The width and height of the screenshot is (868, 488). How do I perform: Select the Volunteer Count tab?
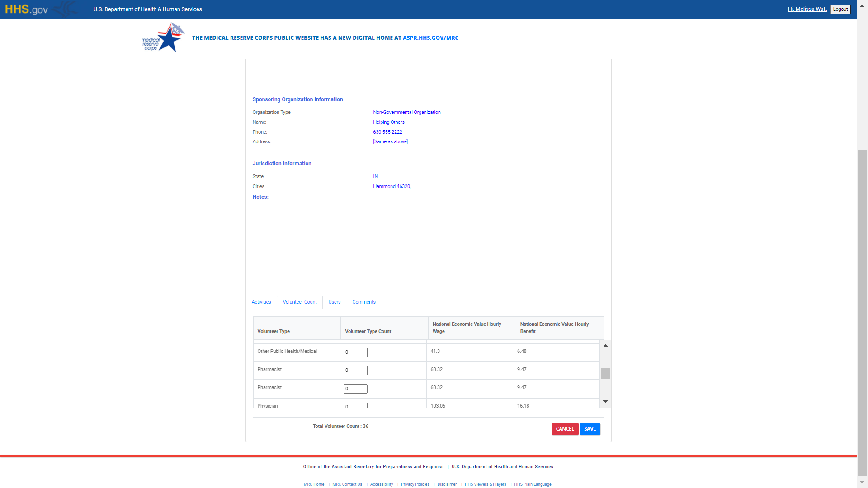point(300,302)
